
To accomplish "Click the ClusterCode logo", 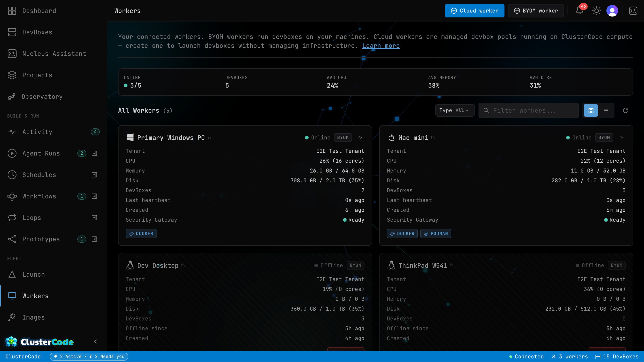I will tap(40, 342).
